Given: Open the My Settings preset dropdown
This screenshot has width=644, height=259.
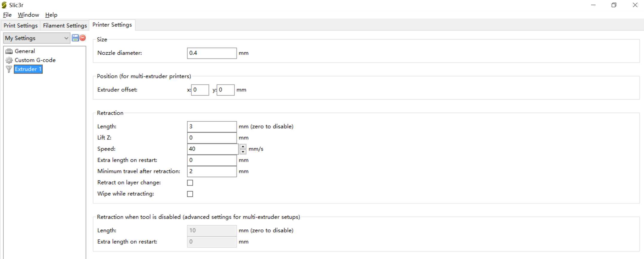Looking at the screenshot, I should point(37,38).
